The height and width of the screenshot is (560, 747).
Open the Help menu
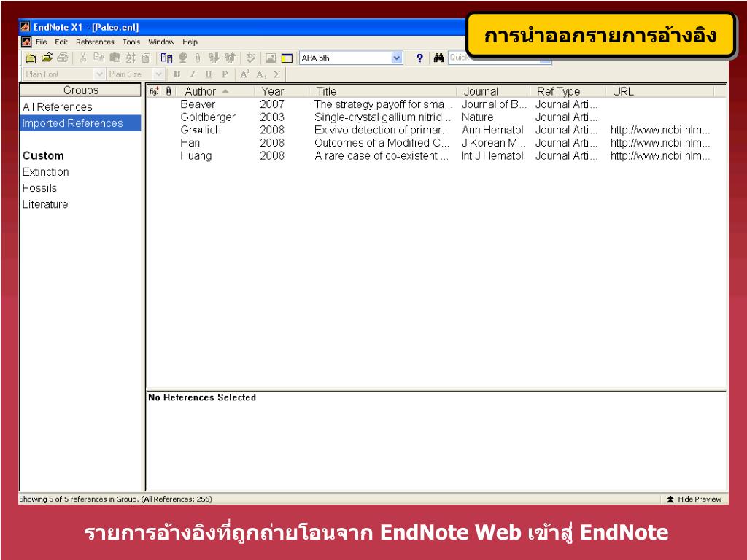(190, 42)
